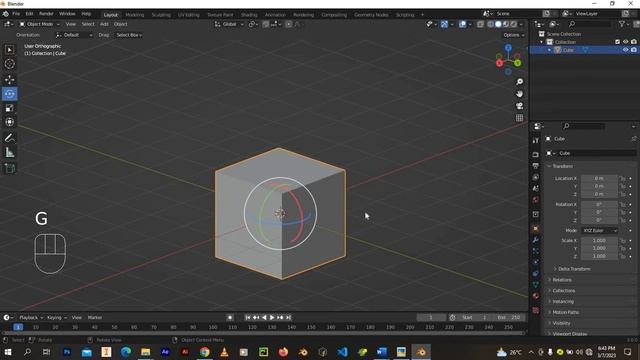The width and height of the screenshot is (640, 360).
Task: Open the Texture properties tab
Action: click(536, 310)
